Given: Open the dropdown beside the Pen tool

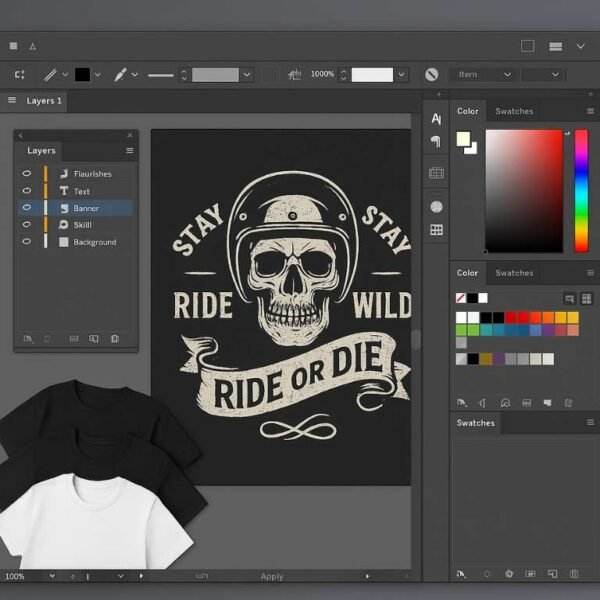Looking at the screenshot, I should point(135,75).
